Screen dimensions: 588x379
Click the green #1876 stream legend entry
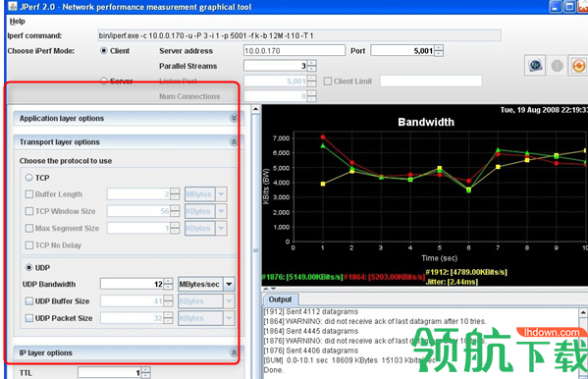302,277
